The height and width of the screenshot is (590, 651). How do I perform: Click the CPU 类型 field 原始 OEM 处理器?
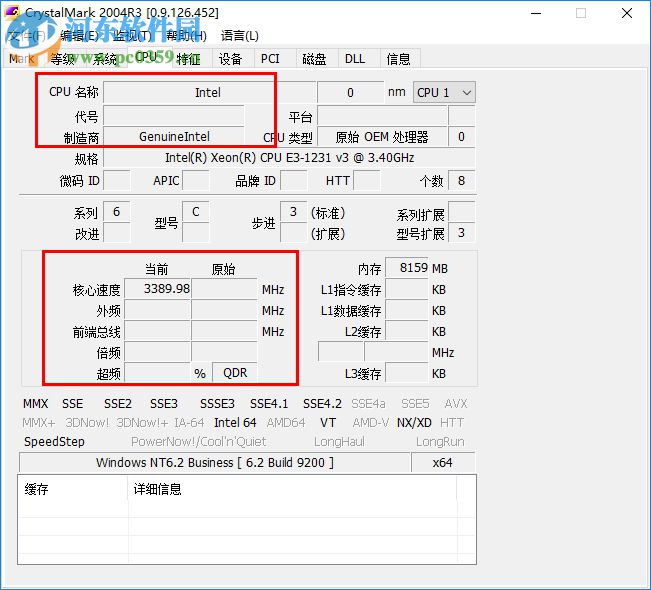click(382, 137)
